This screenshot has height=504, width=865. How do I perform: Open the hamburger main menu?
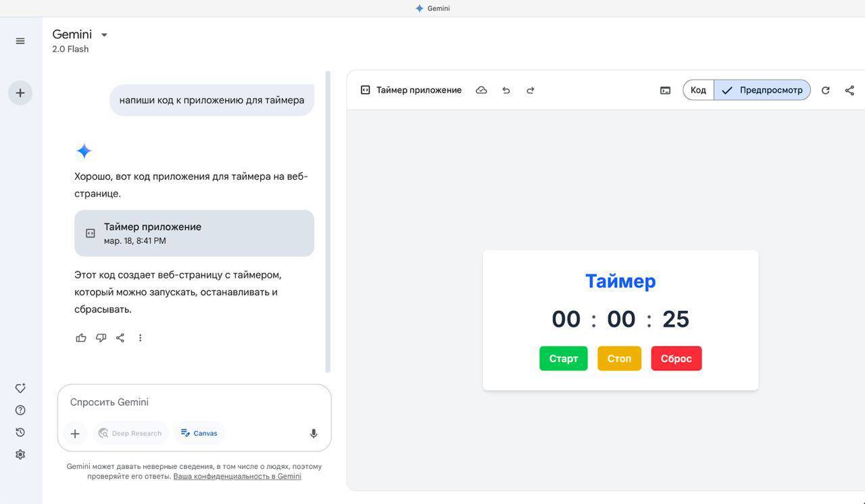click(20, 41)
